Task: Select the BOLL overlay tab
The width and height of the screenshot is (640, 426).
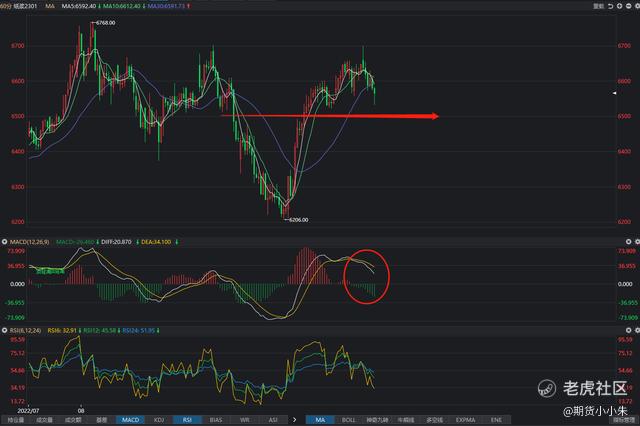Action: coord(349,420)
